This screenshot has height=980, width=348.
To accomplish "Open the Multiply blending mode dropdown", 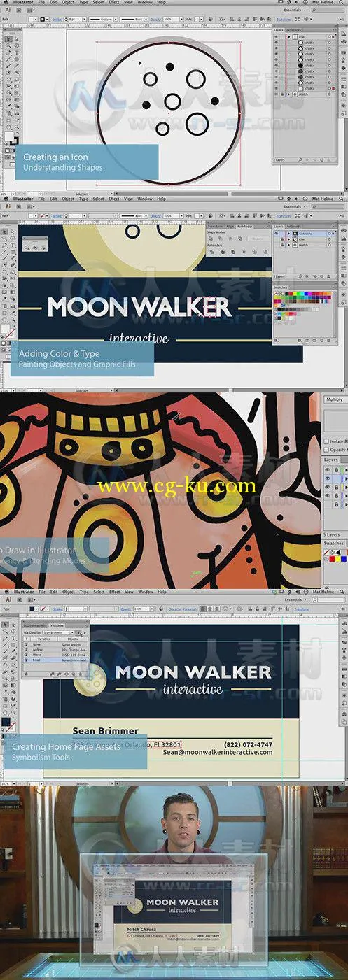I will 335,399.
